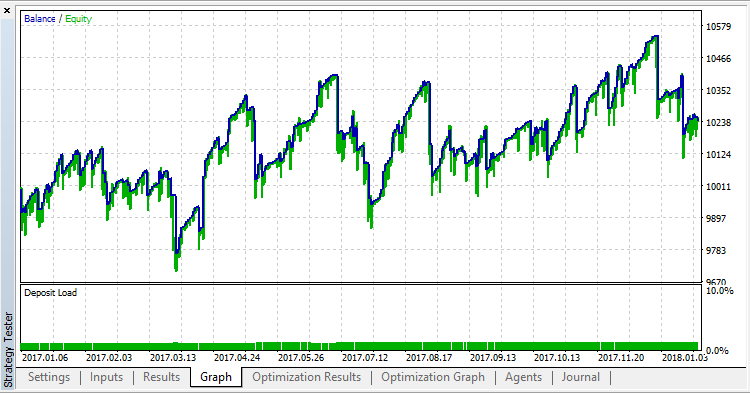Screen dimensions: 750x394
Task: Open the Results tab
Action: pyautogui.click(x=161, y=377)
